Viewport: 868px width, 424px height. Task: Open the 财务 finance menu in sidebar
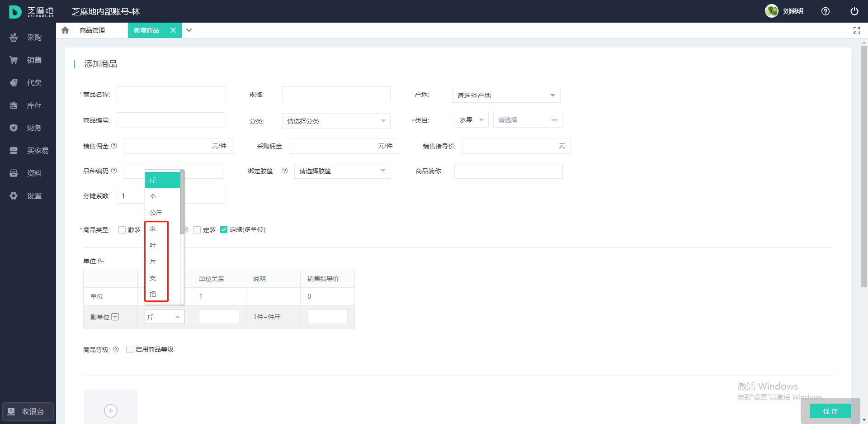pos(28,128)
